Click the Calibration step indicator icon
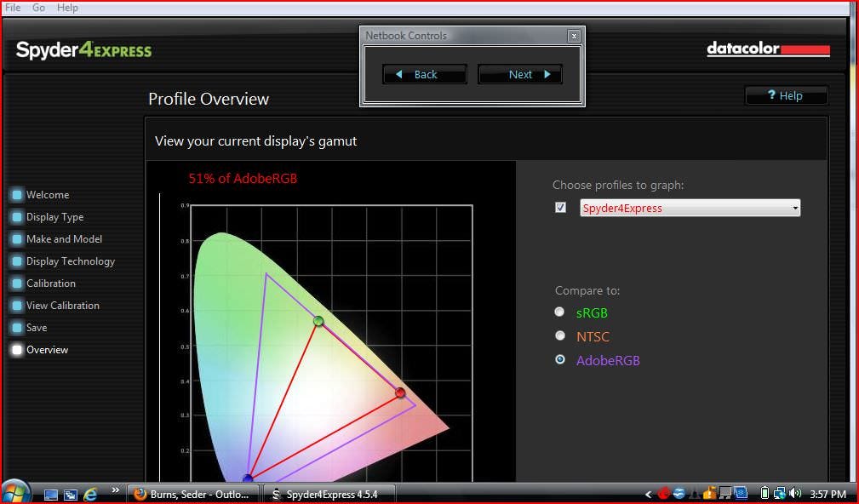This screenshot has height=504, width=859. pos(17,283)
